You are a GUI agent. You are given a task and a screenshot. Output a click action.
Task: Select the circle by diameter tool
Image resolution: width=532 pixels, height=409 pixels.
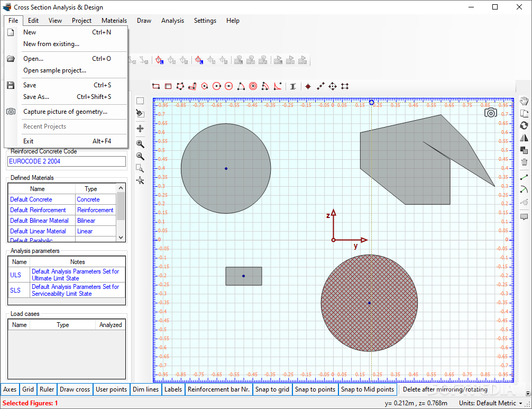coord(229,86)
